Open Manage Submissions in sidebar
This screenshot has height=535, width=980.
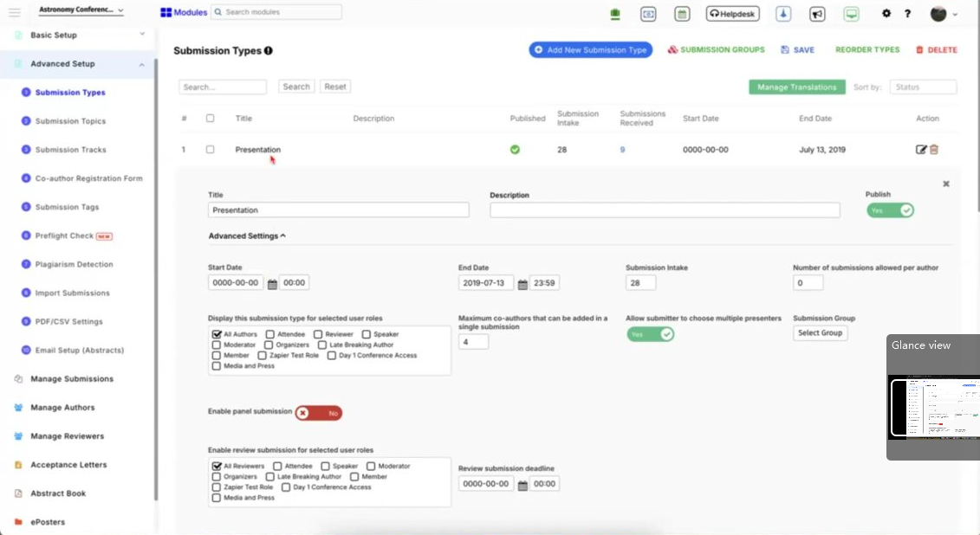click(x=72, y=379)
